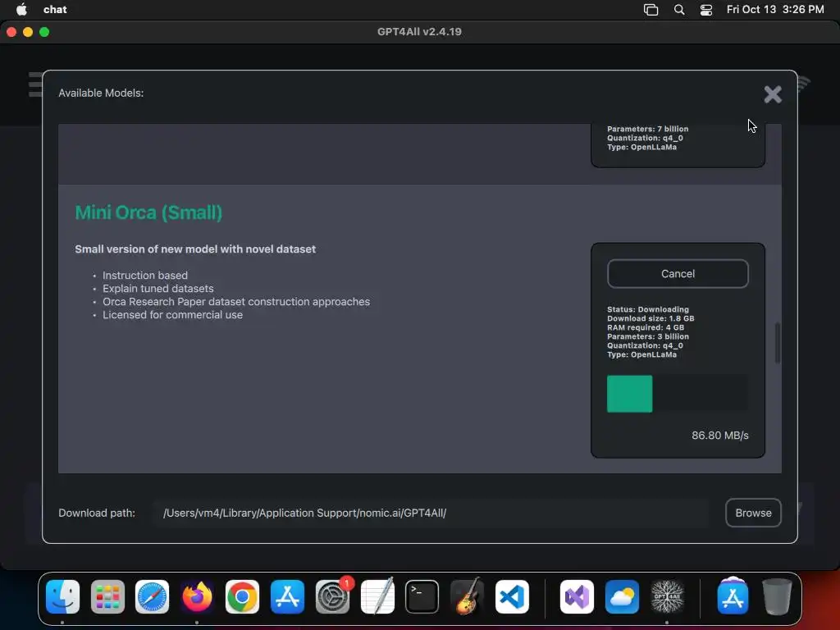Image resolution: width=840 pixels, height=630 pixels.
Task: Click the download path input field
Action: pos(430,513)
